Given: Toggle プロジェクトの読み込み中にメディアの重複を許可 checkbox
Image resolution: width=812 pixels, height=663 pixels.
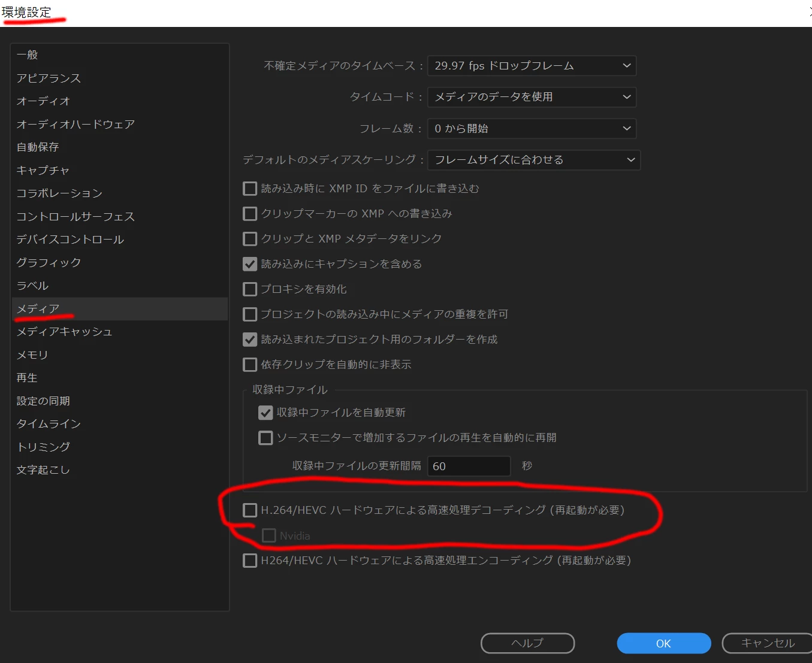Looking at the screenshot, I should coord(250,315).
